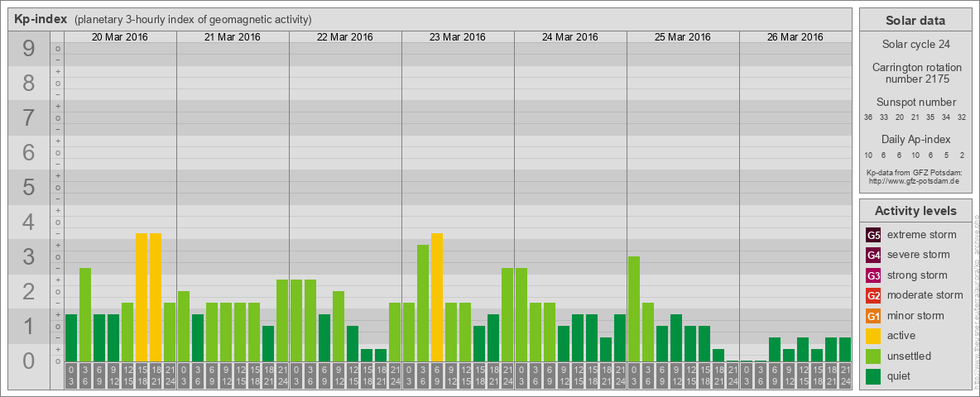The height and width of the screenshot is (397, 980).
Task: Click the Ap-index value 2
Action: [962, 154]
